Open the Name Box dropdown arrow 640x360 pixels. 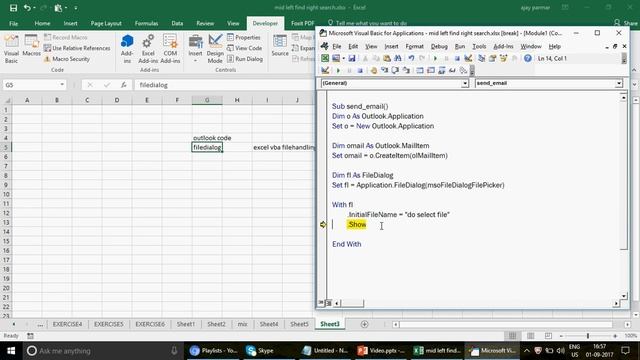(62, 85)
